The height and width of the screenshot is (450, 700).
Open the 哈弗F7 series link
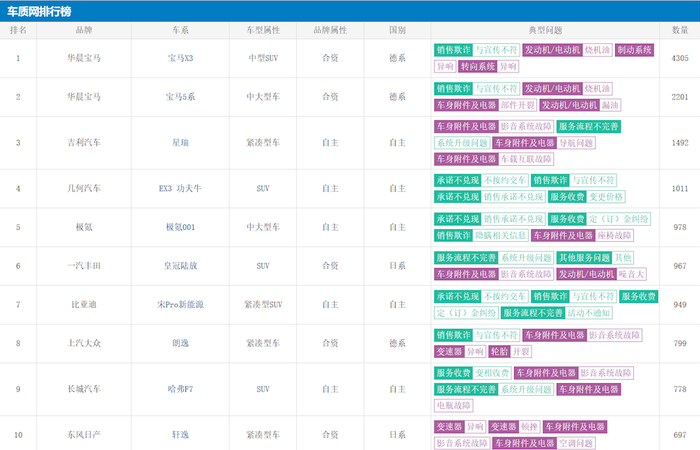tap(180, 389)
